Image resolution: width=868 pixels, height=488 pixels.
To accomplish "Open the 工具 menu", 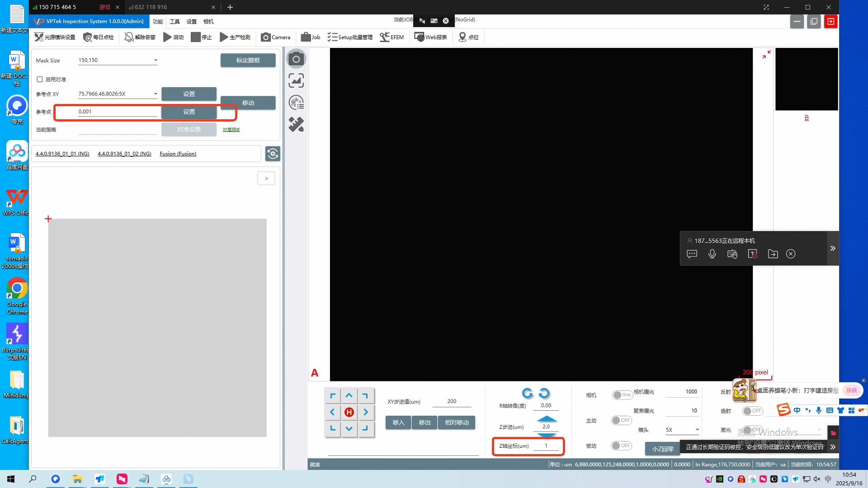I will coord(175,21).
